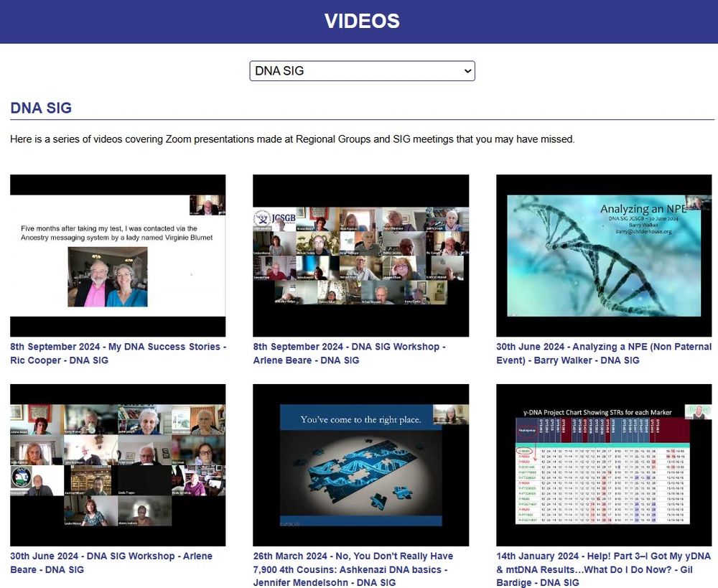Screen dimensions: 718x588
Task: Click the 'Here is a series of videos' description text
Action: point(292,139)
